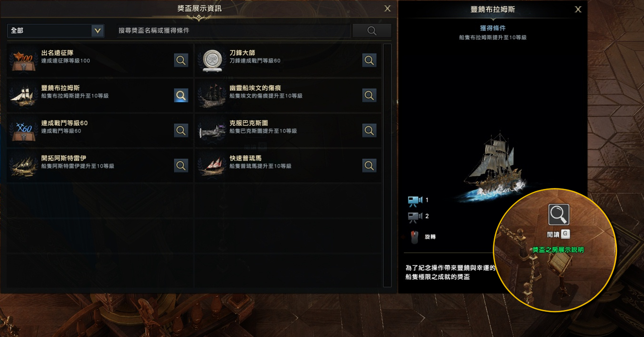Click the dropdown arrow beside 全部
This screenshot has width=644, height=337.
pyautogui.click(x=98, y=30)
